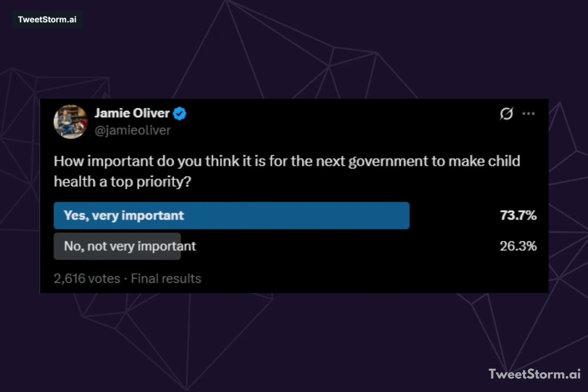Click the 73.7% result percentage
The width and height of the screenshot is (588, 392).
click(x=518, y=216)
